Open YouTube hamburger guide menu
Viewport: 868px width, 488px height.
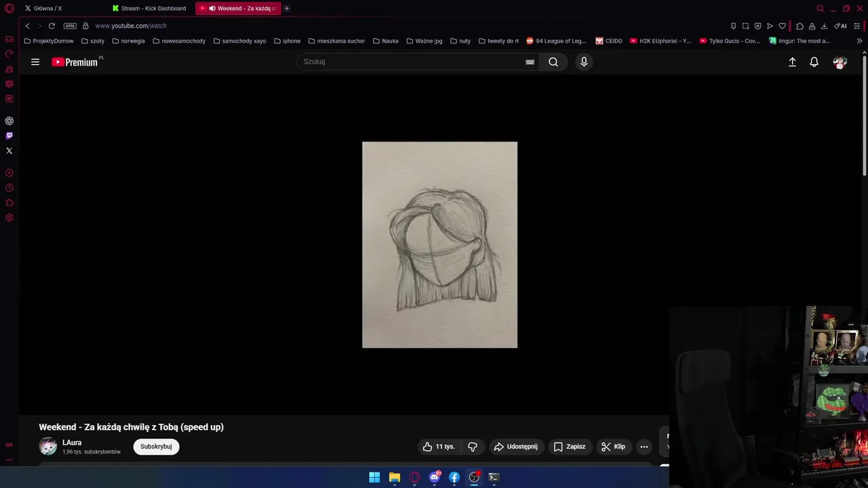35,62
